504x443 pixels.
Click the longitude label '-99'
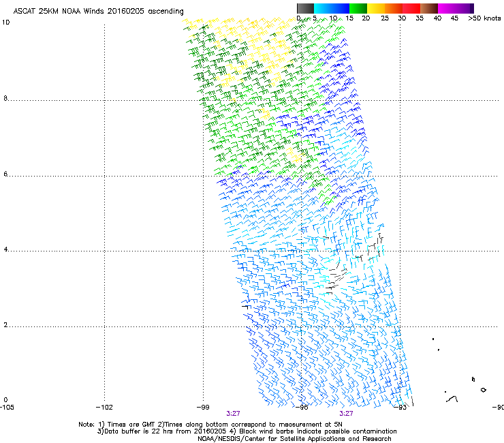tap(203, 408)
